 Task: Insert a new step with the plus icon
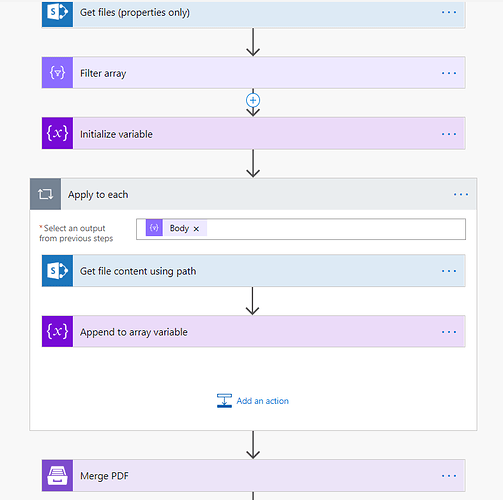253,100
